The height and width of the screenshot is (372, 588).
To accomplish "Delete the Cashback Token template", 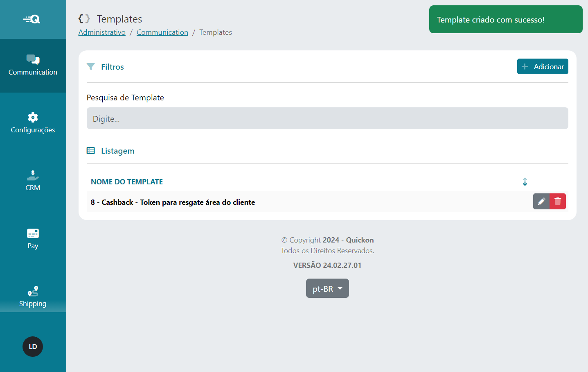I will pyautogui.click(x=558, y=201).
